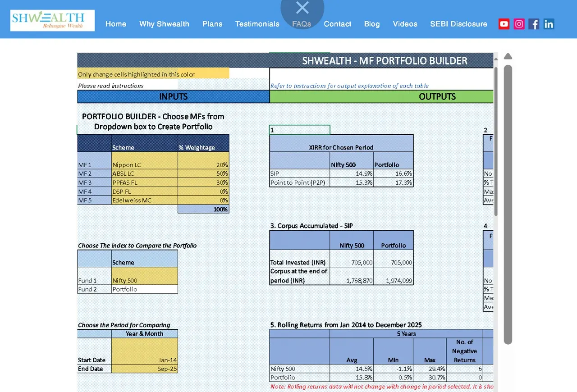Navigate to the Home menu item
Image resolution: width=577 pixels, height=392 pixels.
[x=116, y=24]
